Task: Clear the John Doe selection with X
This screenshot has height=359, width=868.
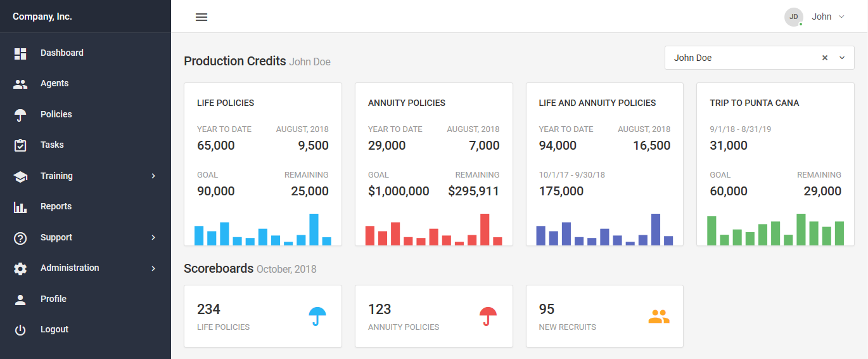Action: coord(825,58)
